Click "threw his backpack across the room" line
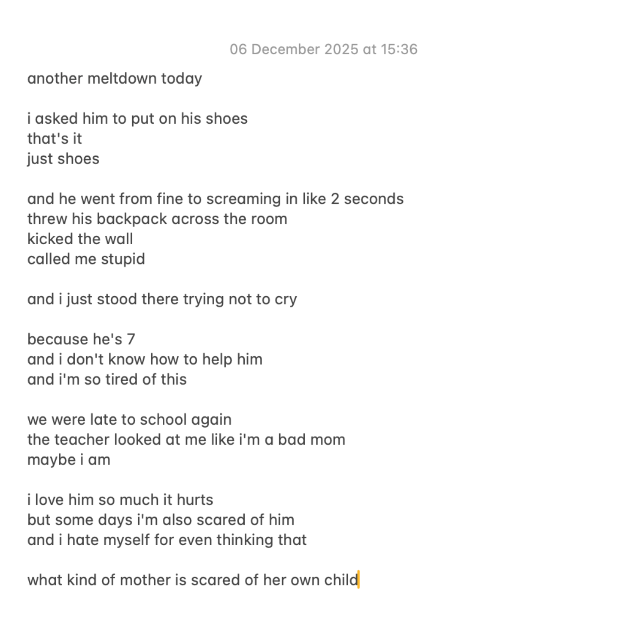 click(x=157, y=219)
